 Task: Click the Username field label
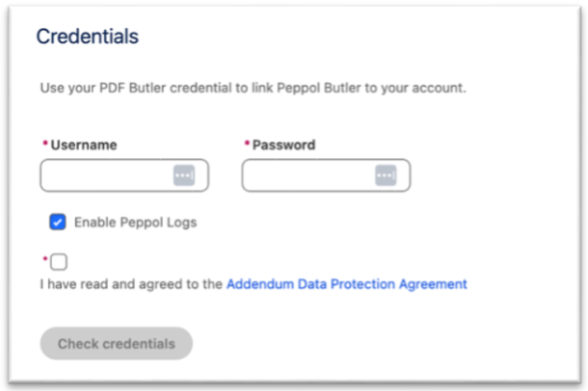pos(84,145)
